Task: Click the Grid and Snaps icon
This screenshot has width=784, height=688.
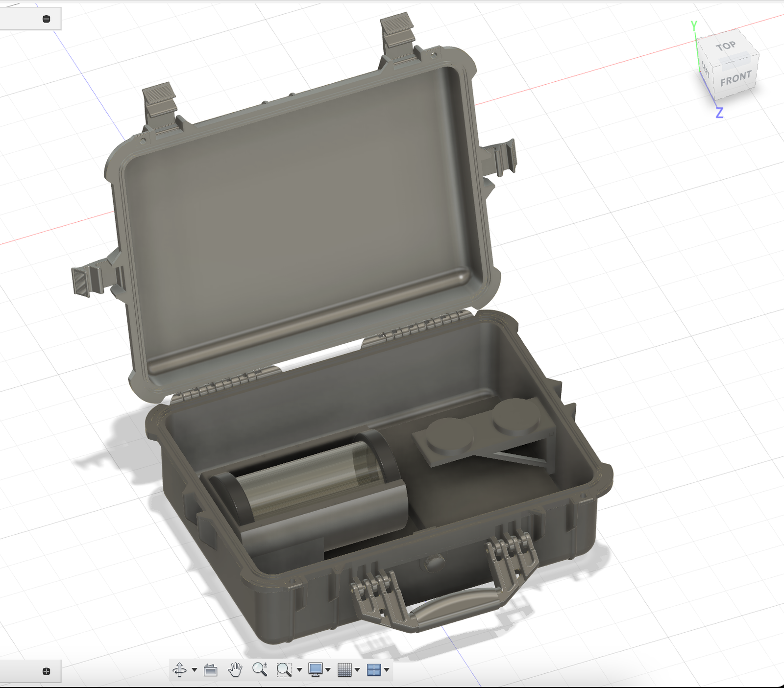Action: pyautogui.click(x=344, y=669)
